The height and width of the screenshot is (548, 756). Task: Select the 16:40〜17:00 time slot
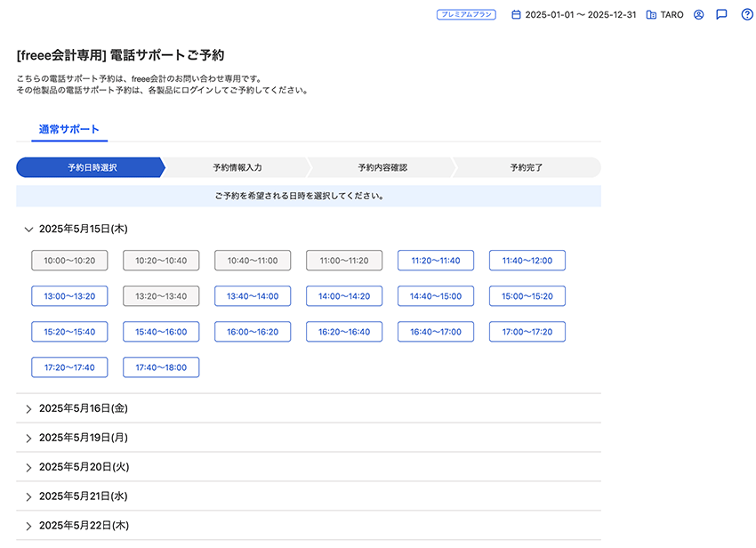(x=436, y=332)
